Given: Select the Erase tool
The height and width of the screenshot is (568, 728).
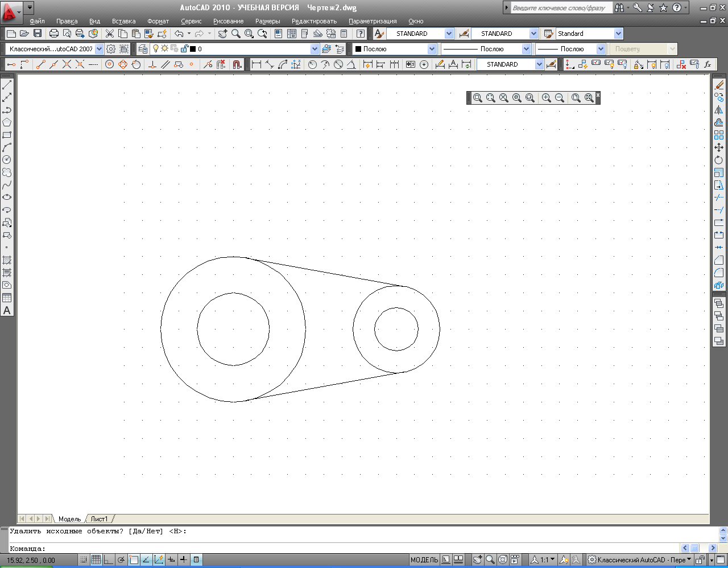Looking at the screenshot, I should point(719,85).
